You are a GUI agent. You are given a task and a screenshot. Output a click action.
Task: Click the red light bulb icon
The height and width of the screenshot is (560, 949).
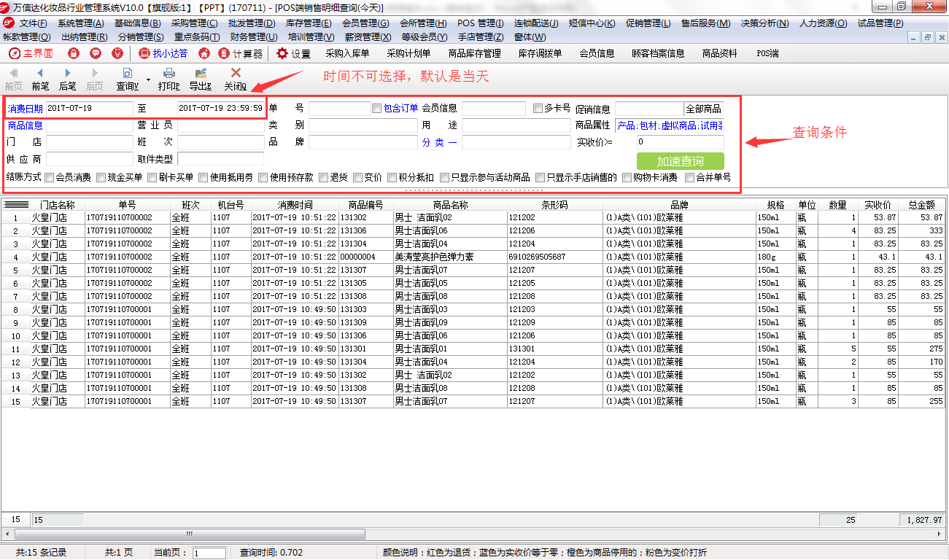(117, 53)
